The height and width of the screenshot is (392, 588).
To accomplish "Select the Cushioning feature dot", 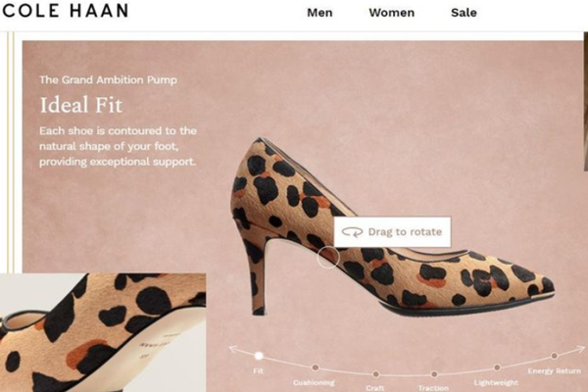I will tap(317, 367).
